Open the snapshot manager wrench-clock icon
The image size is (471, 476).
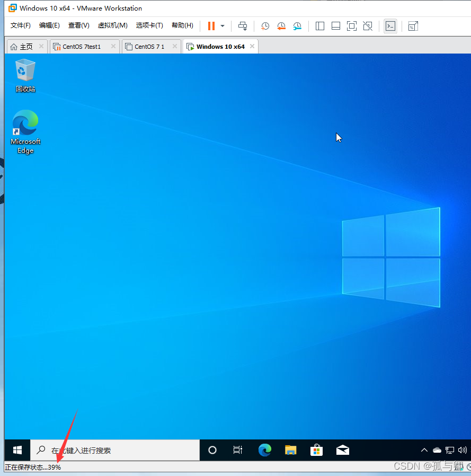point(297,26)
